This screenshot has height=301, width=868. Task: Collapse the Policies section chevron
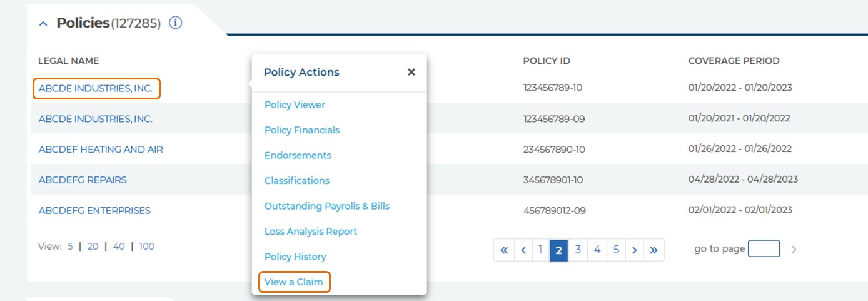[x=43, y=24]
